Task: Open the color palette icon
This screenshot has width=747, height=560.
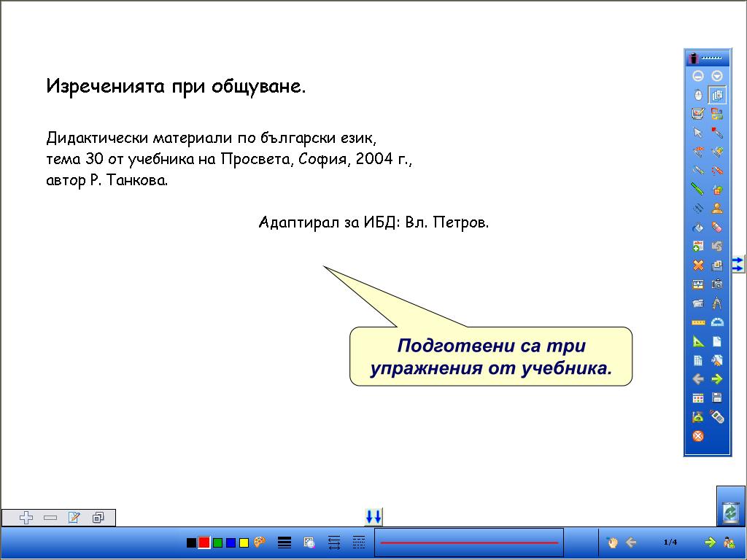Action: (259, 542)
